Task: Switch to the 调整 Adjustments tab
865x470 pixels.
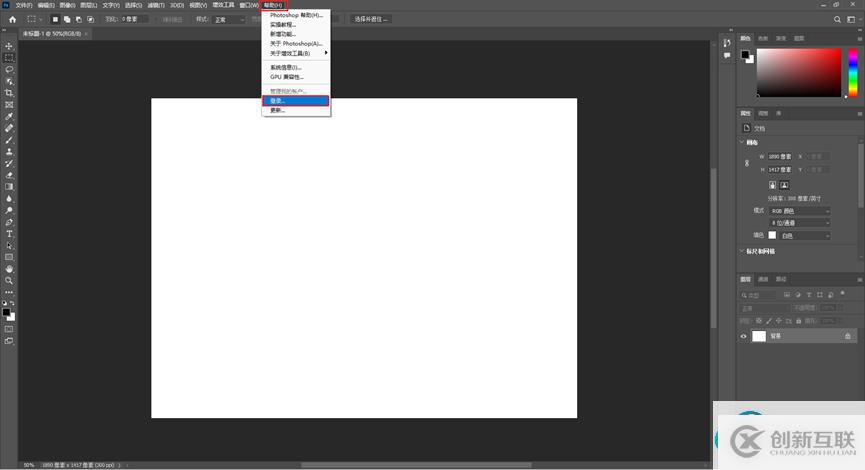Action: coord(763,114)
